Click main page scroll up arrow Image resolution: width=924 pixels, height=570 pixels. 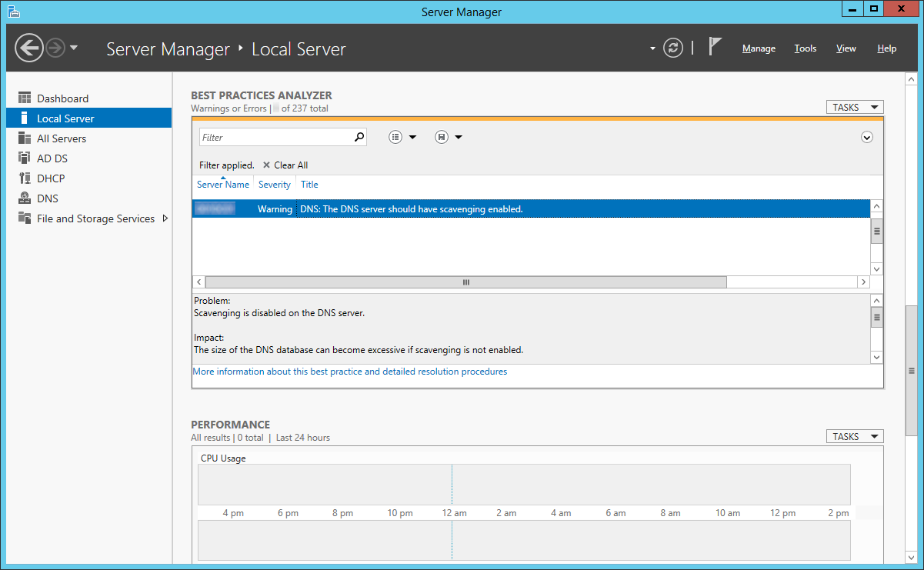911,79
